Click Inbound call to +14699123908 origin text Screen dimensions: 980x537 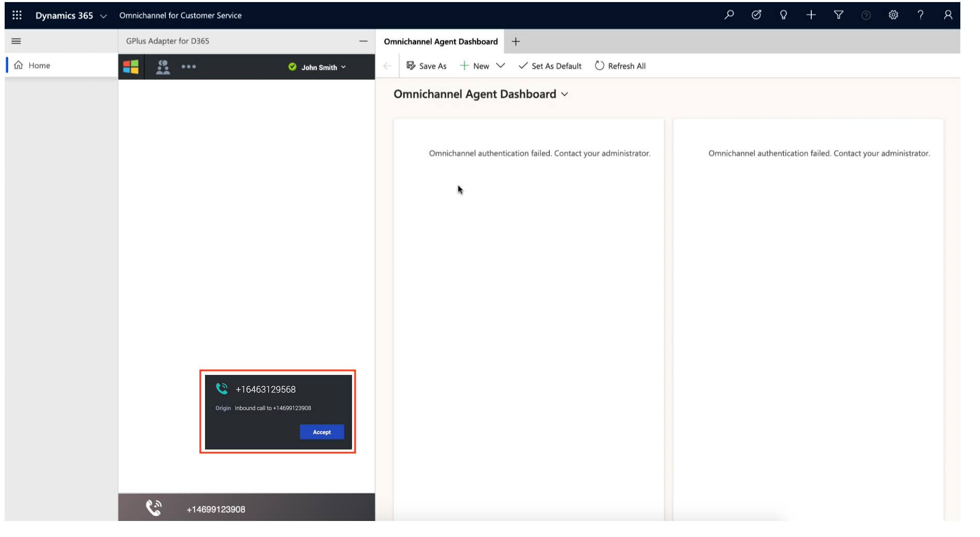point(273,408)
